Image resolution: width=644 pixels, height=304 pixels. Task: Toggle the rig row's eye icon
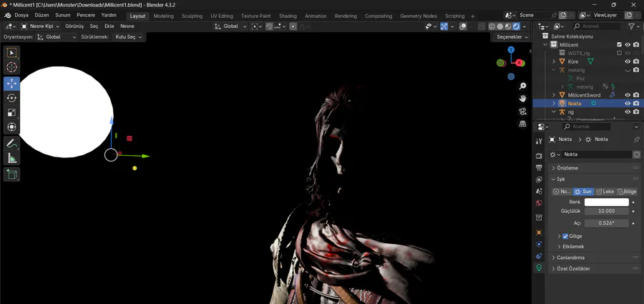pyautogui.click(x=628, y=112)
